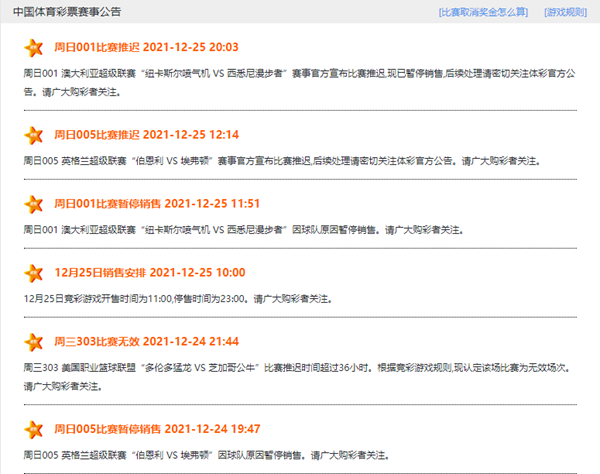This screenshot has height=474, width=600.
Task: Open 周日001比赛推迟 headline dated 20:03
Action: pyautogui.click(x=146, y=47)
